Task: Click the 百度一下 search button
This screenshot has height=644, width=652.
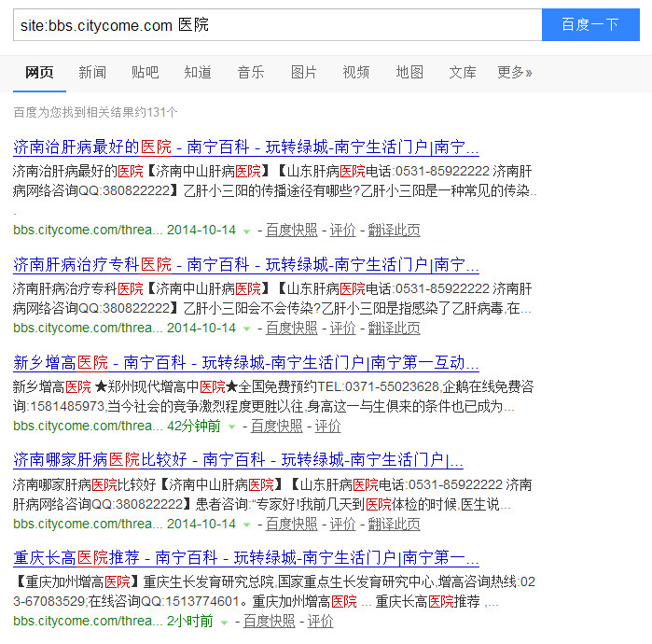Action: click(590, 24)
